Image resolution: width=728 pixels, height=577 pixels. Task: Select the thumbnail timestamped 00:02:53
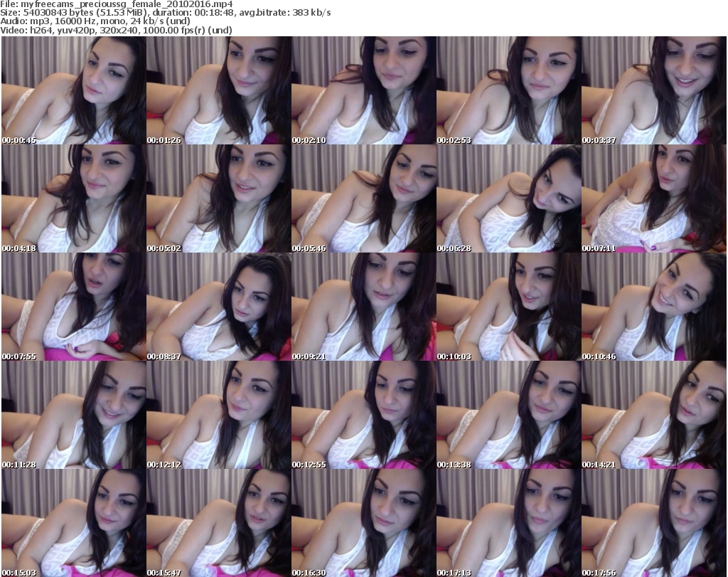509,90
